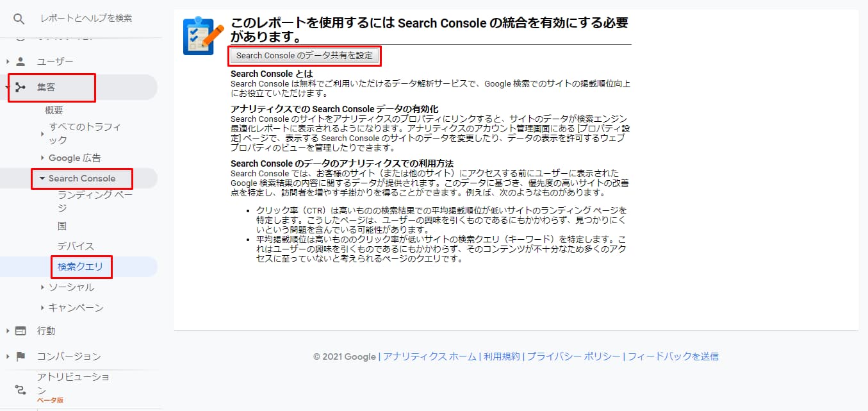The image size is (868, 411).
Task: Click フィードバックを送信 footer link
Action: point(673,356)
